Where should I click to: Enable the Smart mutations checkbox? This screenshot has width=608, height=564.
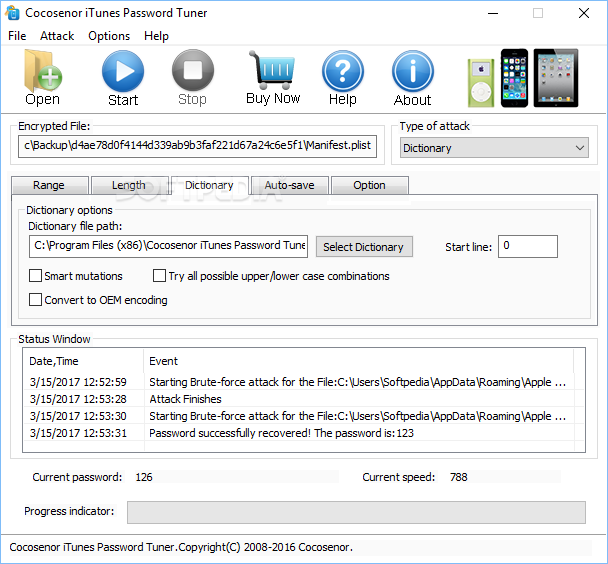click(x=35, y=276)
